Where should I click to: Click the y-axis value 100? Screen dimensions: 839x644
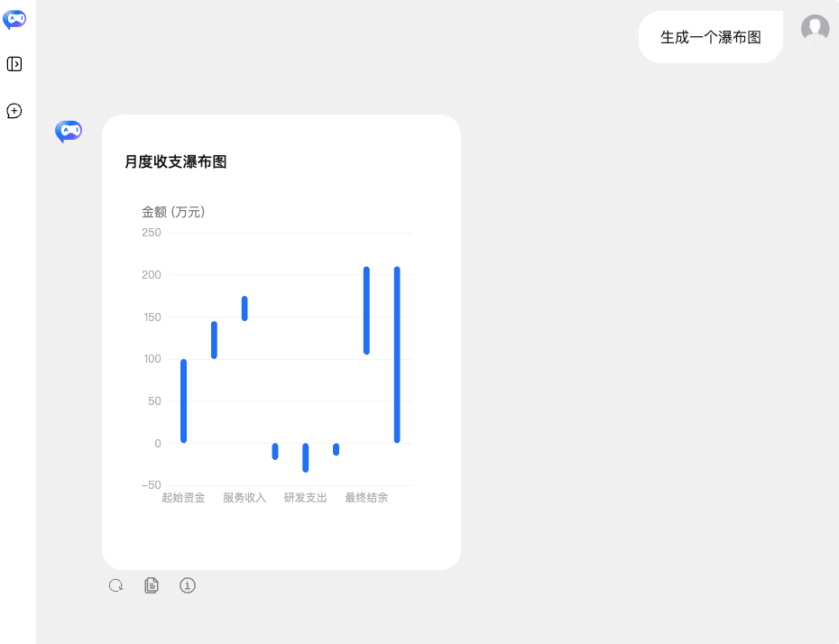152,359
